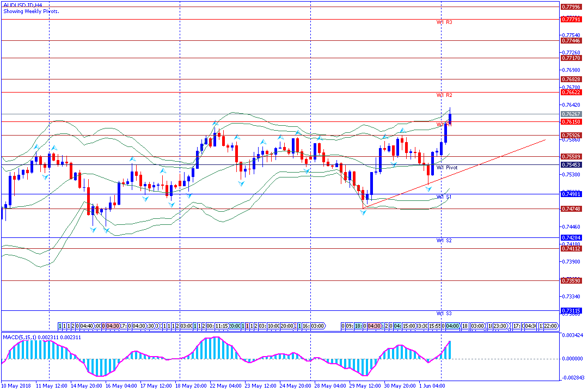Click the 0.76622 price tag
The height and width of the screenshot is (392, 588).
coord(571,92)
